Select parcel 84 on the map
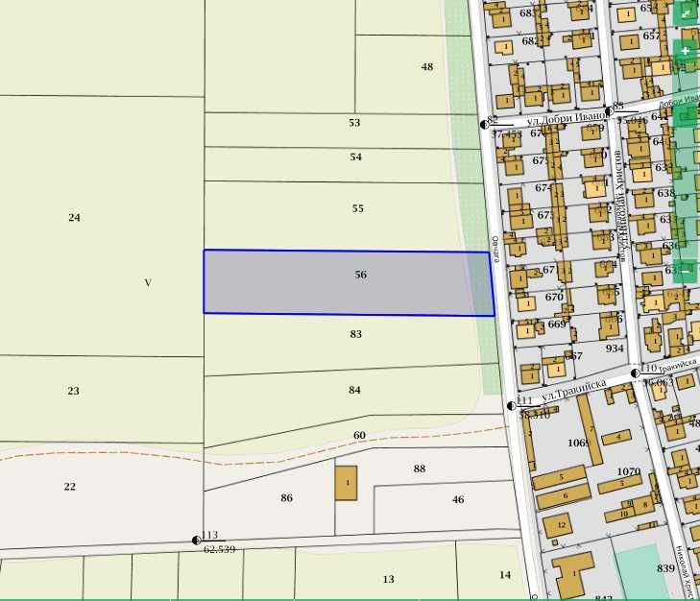 pyautogui.click(x=349, y=399)
